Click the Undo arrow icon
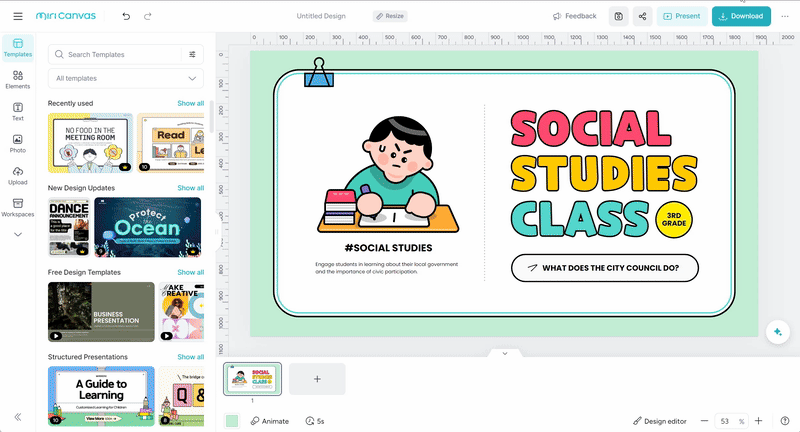The height and width of the screenshot is (432, 800). [x=126, y=16]
